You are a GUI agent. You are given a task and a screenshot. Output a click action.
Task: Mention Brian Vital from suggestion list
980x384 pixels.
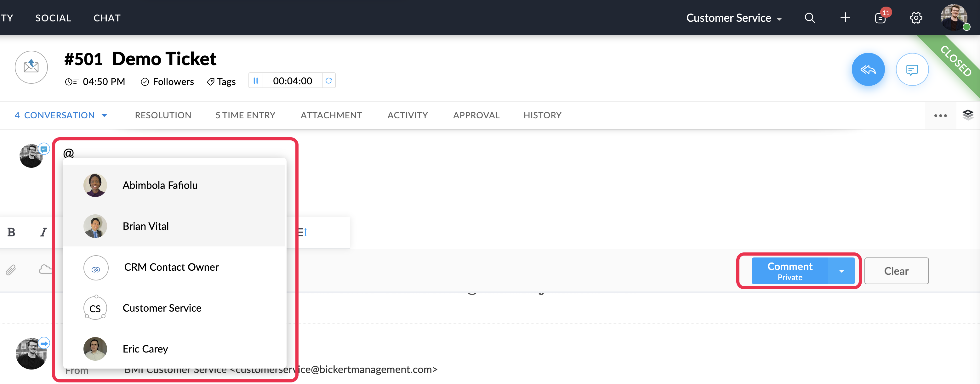click(146, 226)
